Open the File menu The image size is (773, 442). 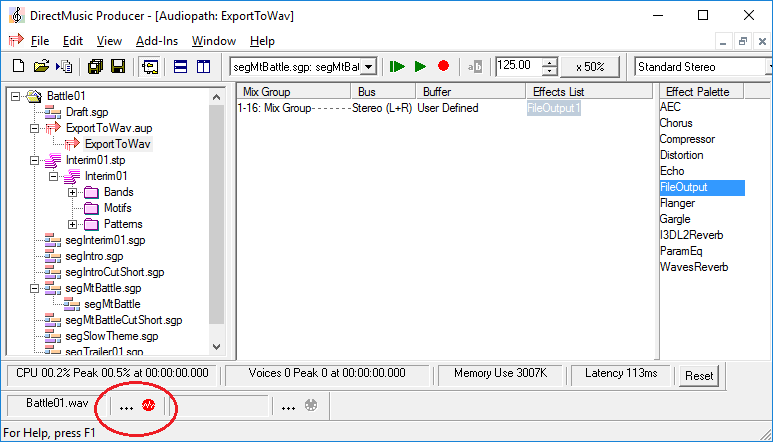(40, 41)
